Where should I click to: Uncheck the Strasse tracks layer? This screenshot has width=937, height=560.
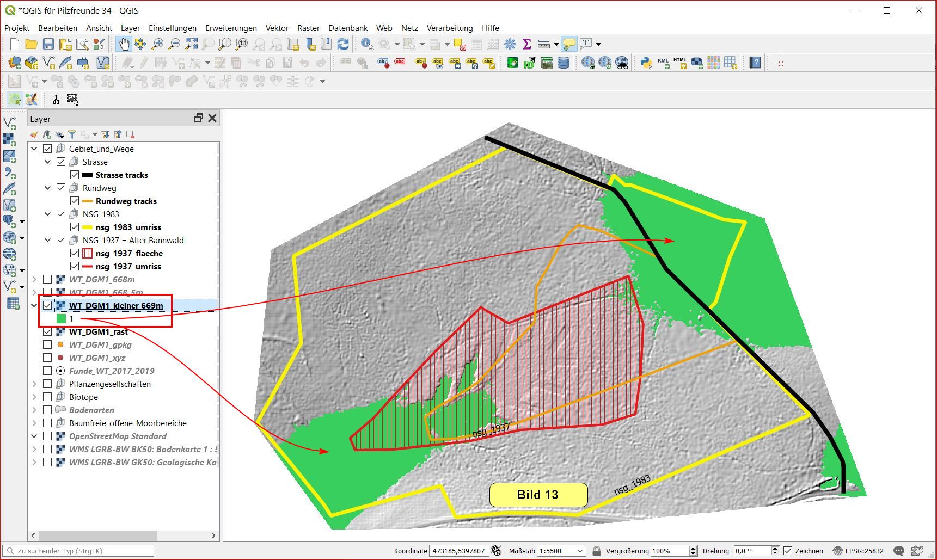(75, 175)
